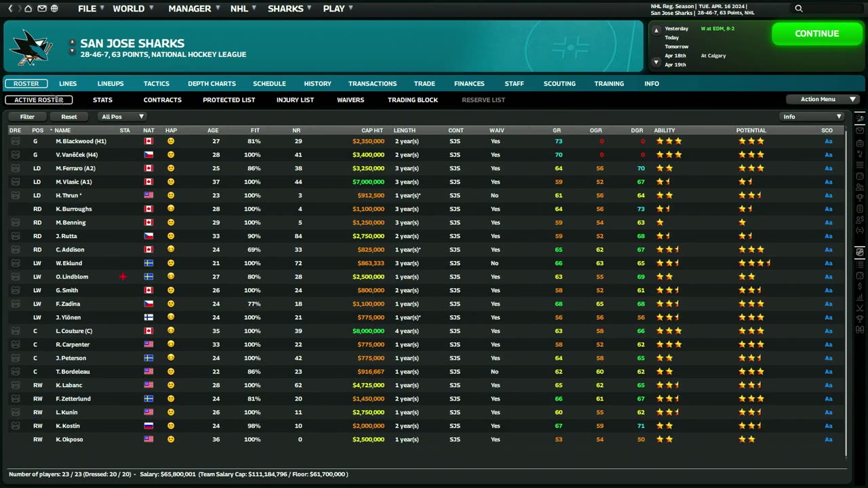Viewport: 868px width, 488px height.
Task: Click the happiness smiley for M. Vlasic
Action: coord(171,182)
